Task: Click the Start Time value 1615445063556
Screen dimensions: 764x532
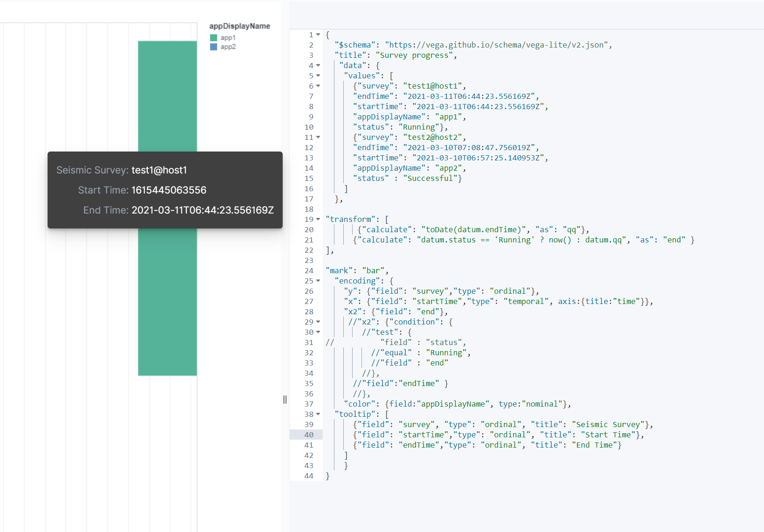Action: click(168, 190)
